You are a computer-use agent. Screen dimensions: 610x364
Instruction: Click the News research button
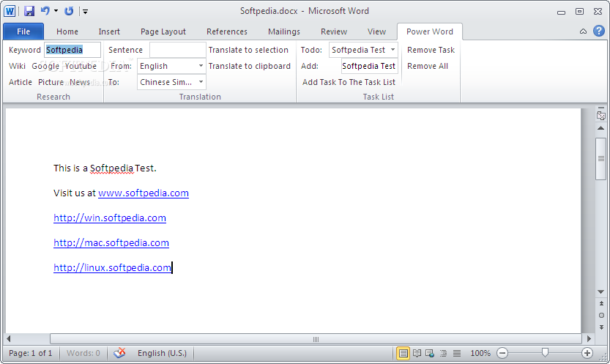pyautogui.click(x=80, y=82)
